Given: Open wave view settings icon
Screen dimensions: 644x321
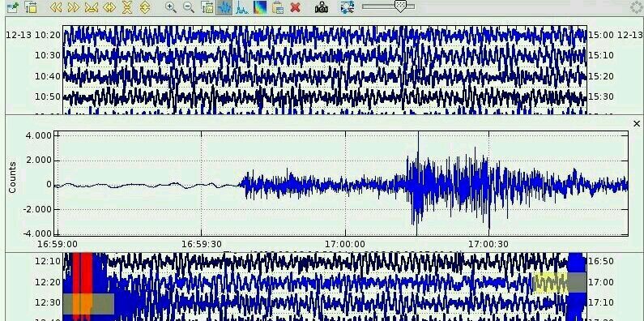Looking at the screenshot, I should [x=207, y=7].
